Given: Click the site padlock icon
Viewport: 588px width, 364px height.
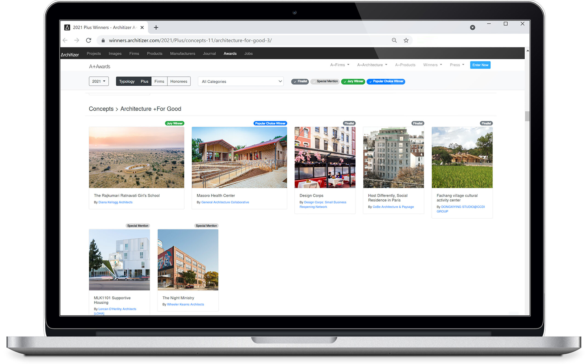Looking at the screenshot, I should tap(103, 40).
